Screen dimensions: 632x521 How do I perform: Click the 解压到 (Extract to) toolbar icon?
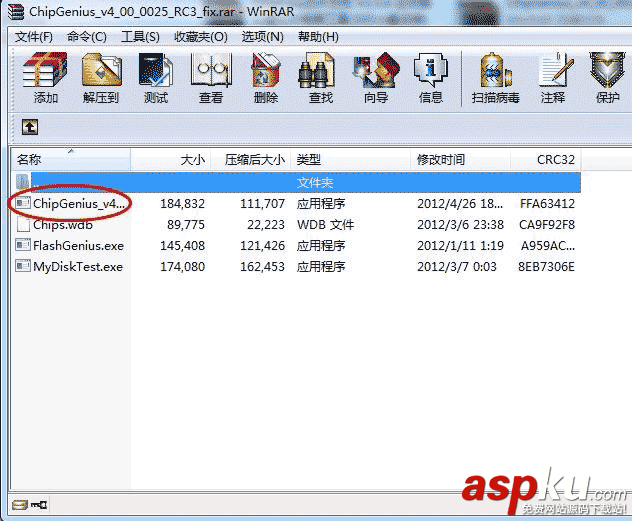pos(101,70)
